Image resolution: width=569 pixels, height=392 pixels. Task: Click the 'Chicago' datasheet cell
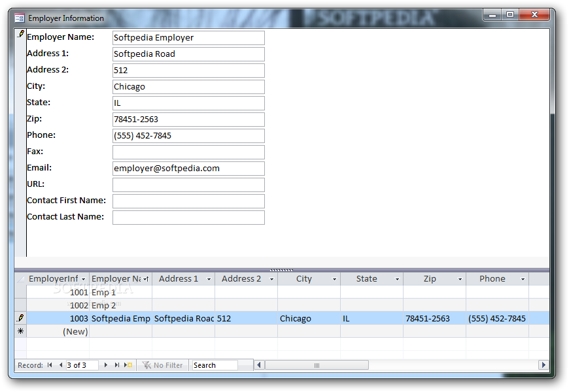click(309, 318)
